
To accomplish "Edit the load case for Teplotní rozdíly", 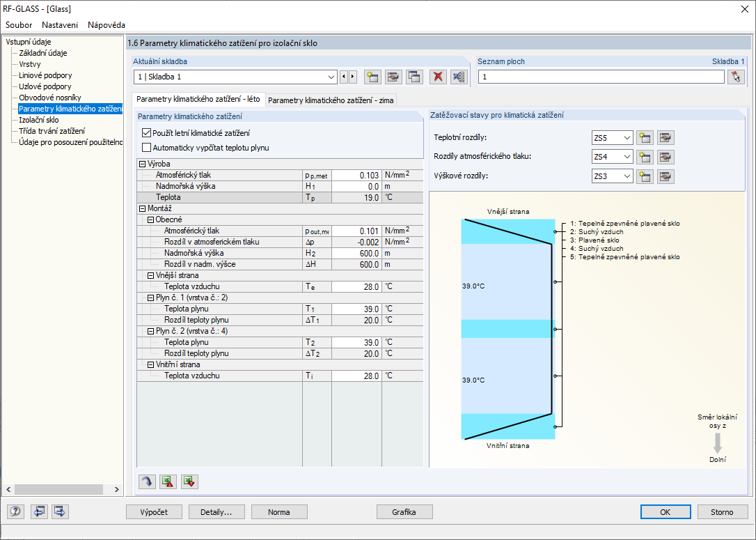I will pyautogui.click(x=666, y=137).
